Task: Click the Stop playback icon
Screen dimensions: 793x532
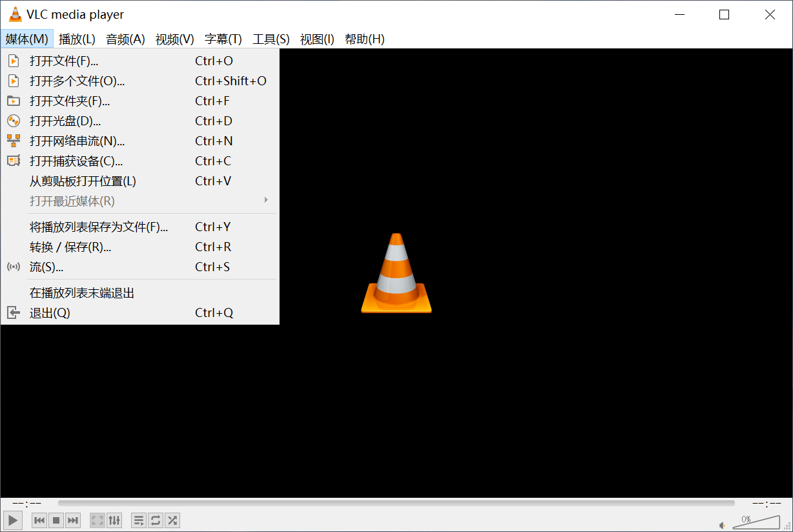Action: coord(56,520)
